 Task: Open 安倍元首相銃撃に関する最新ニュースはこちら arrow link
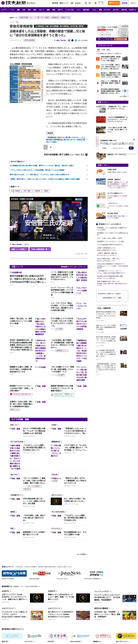pyautogui.click(x=66, y=154)
